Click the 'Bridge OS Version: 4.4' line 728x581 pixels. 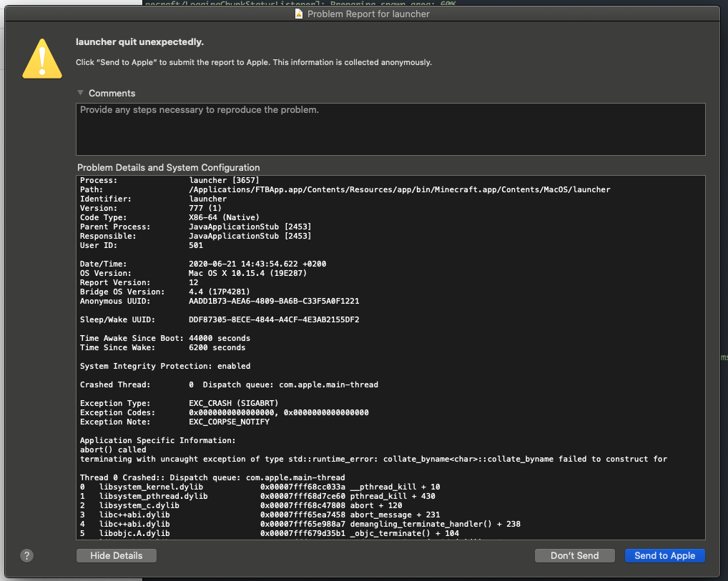pos(164,292)
